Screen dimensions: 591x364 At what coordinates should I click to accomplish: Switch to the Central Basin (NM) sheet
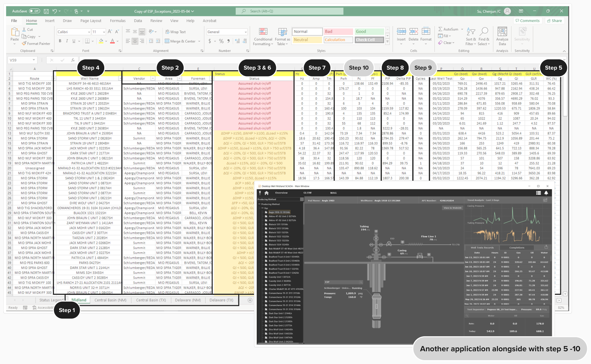coord(110,300)
